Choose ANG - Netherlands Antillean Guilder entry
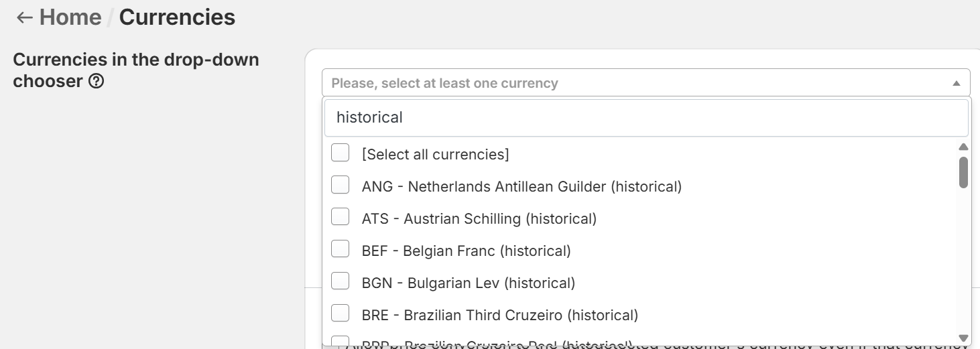 tap(522, 187)
